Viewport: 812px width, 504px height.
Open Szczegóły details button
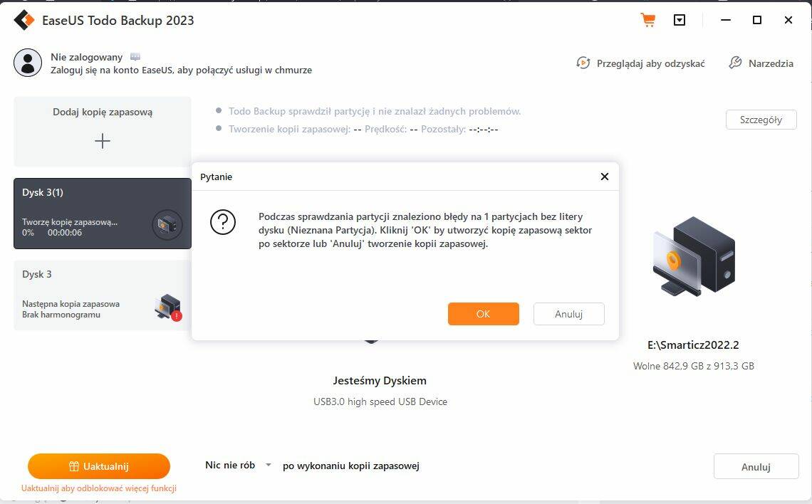761,120
